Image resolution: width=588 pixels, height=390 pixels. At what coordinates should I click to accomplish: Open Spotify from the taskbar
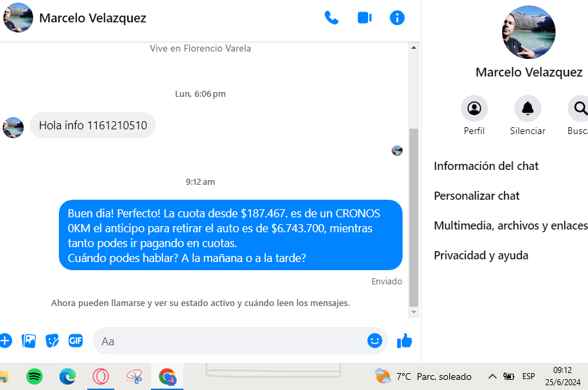coord(35,376)
